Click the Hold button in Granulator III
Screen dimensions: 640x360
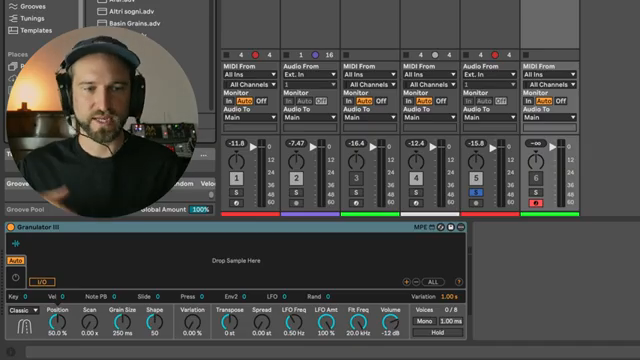tap(438, 333)
